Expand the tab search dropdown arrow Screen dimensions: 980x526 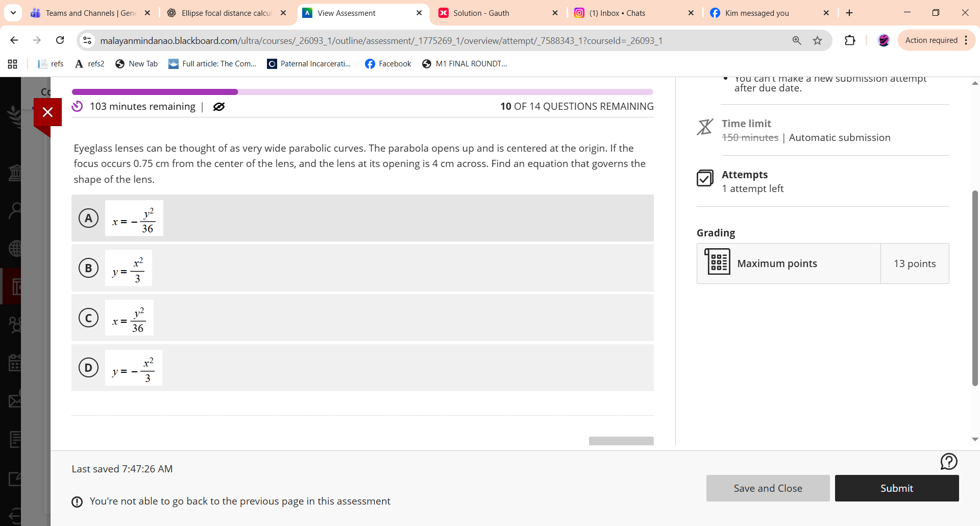[13, 13]
